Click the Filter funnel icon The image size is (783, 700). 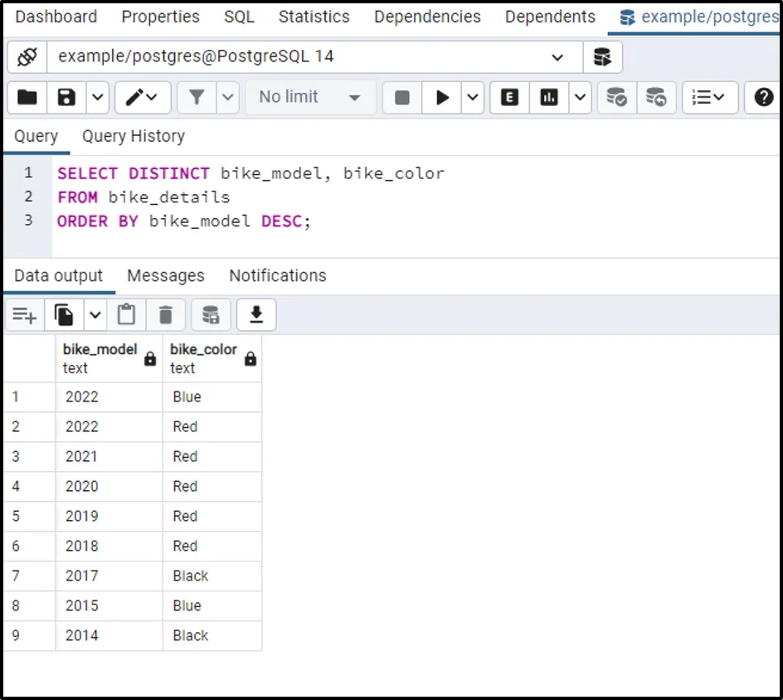click(x=197, y=98)
